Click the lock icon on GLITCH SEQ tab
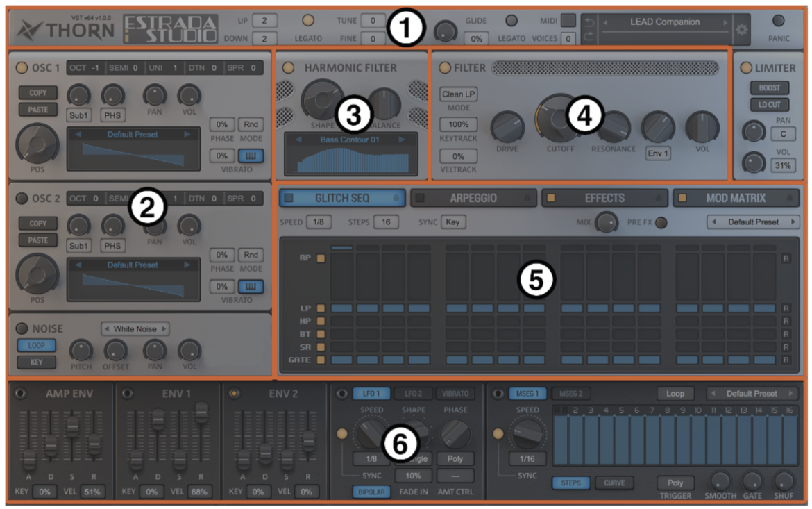The width and height of the screenshot is (812, 509). pyautogui.click(x=396, y=198)
